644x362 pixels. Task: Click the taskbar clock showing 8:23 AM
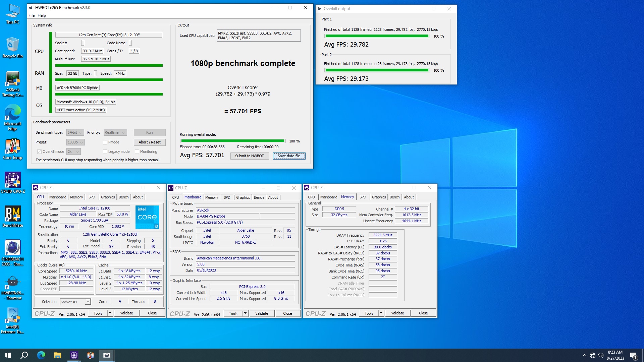pyautogui.click(x=615, y=355)
